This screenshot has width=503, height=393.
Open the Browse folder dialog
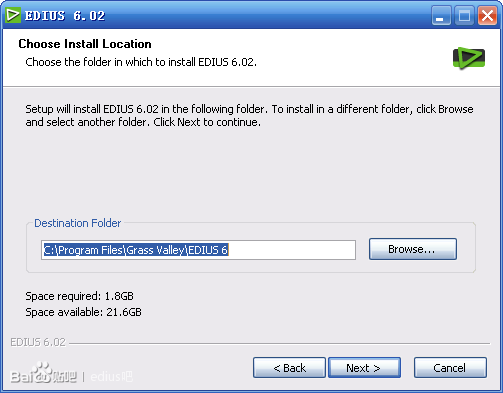[x=413, y=249]
